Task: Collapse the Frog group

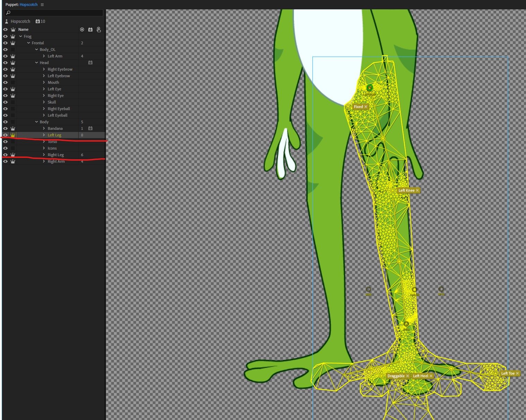Action: point(21,36)
